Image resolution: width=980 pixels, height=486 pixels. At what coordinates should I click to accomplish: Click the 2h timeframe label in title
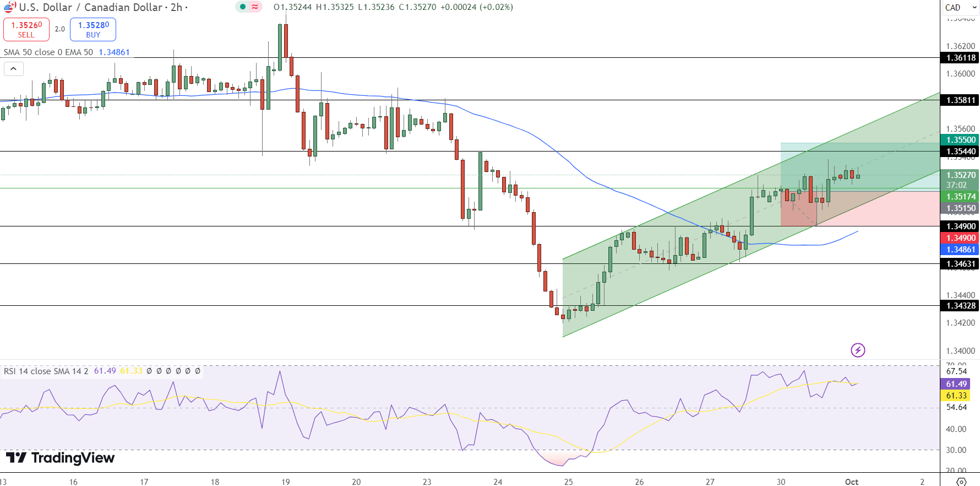pyautogui.click(x=176, y=7)
